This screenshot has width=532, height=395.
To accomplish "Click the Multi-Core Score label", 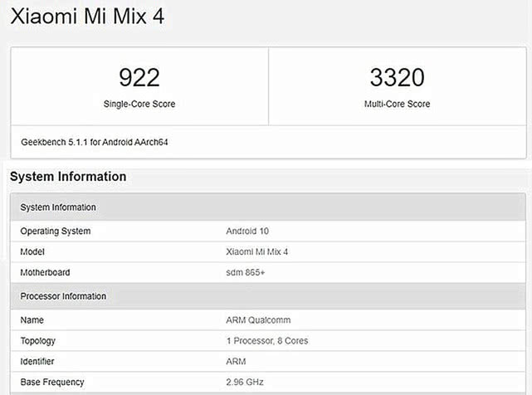I will point(397,104).
